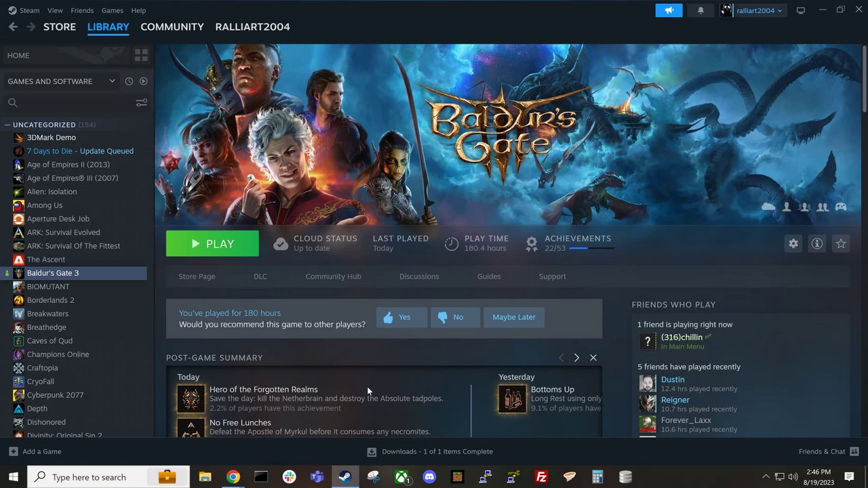Click the main page vertical scrollbar
Image resolution: width=868 pixels, height=488 pixels.
(x=864, y=80)
